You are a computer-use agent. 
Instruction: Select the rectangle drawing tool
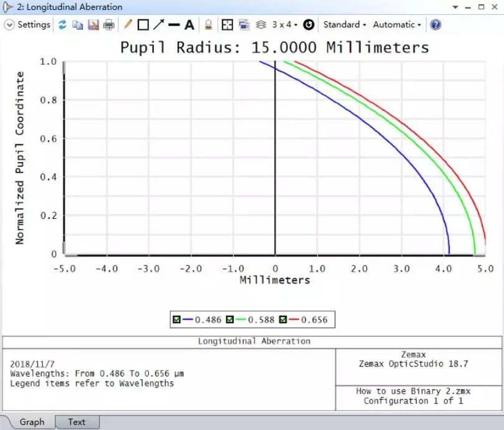(x=143, y=25)
